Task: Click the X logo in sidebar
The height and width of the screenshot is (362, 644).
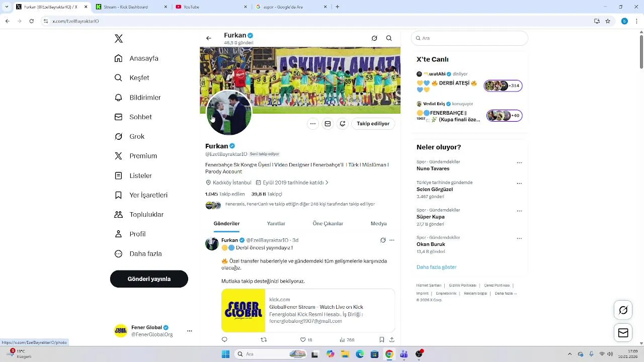Action: (119, 39)
